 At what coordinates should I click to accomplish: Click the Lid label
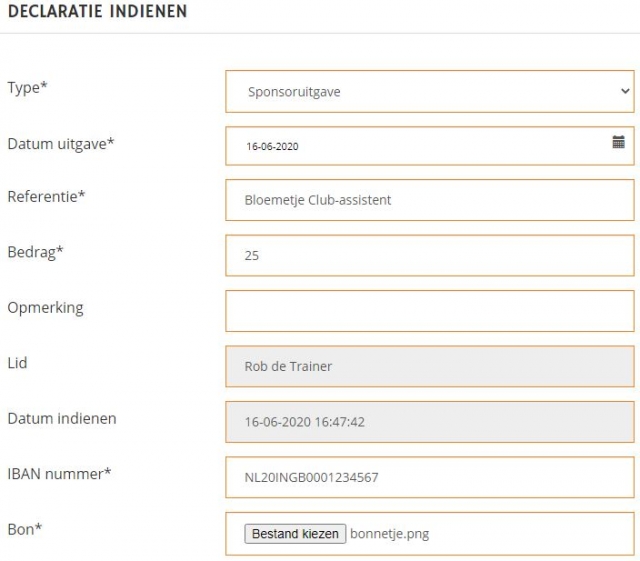pyautogui.click(x=17, y=362)
